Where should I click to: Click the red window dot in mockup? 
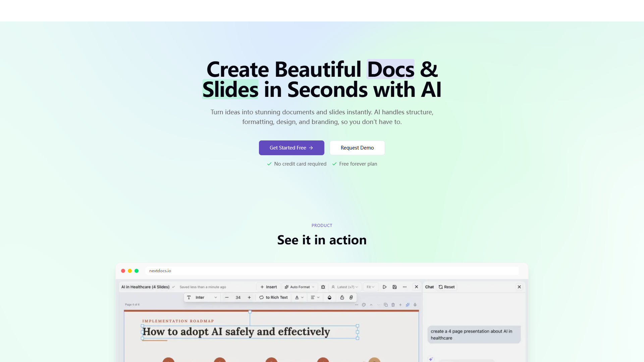click(x=123, y=271)
